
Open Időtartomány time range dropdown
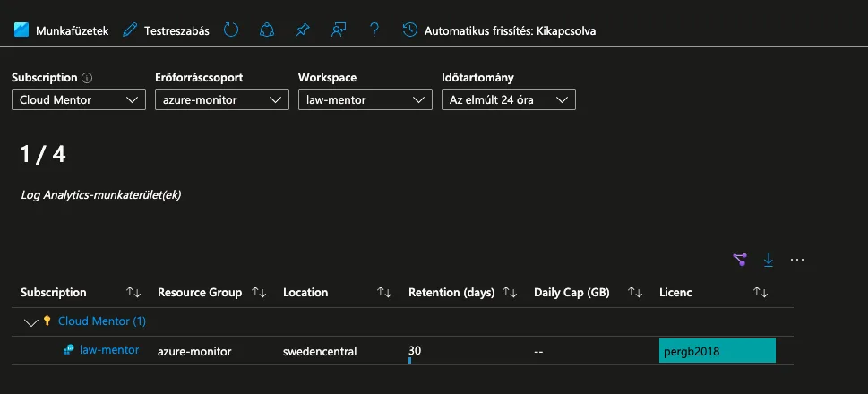click(x=508, y=99)
